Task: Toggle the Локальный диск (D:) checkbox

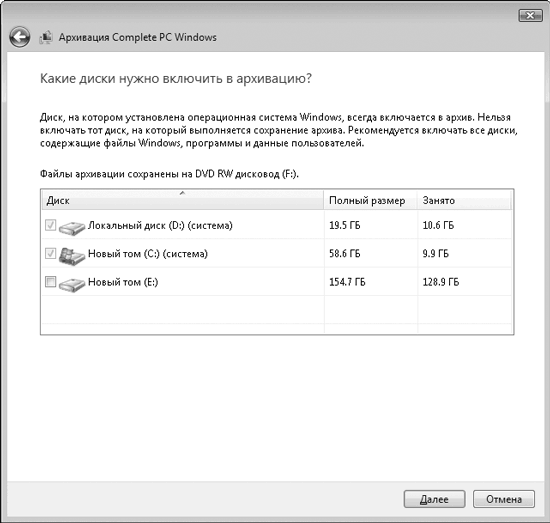Action: (51, 225)
